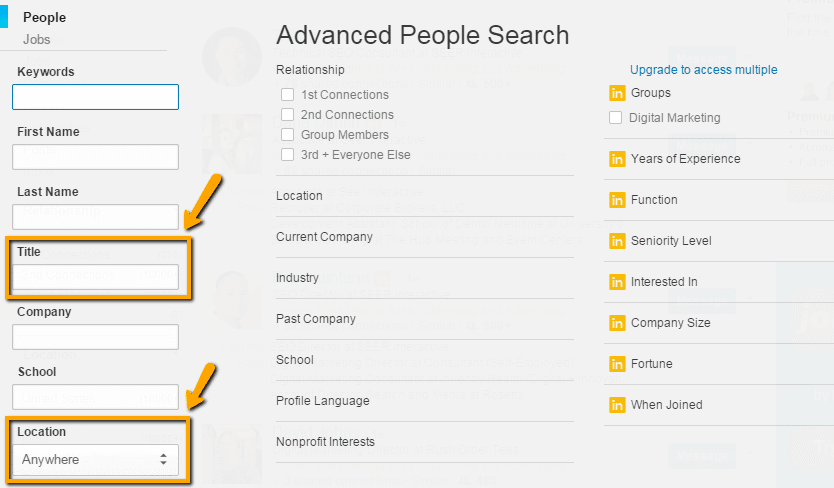Click into the Keywords input field
The image size is (834, 488).
pos(96,97)
